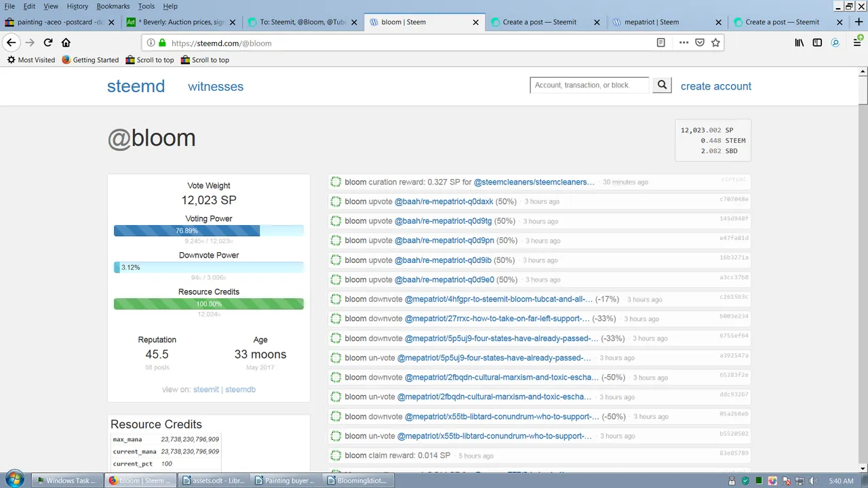Open 'assets.odt' LibreOffice taskbar button
868x488 pixels.
214,481
